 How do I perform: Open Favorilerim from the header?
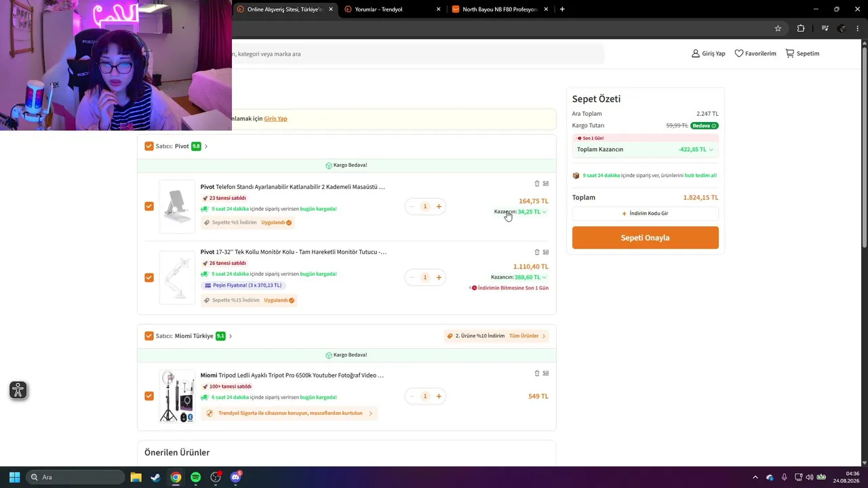755,54
